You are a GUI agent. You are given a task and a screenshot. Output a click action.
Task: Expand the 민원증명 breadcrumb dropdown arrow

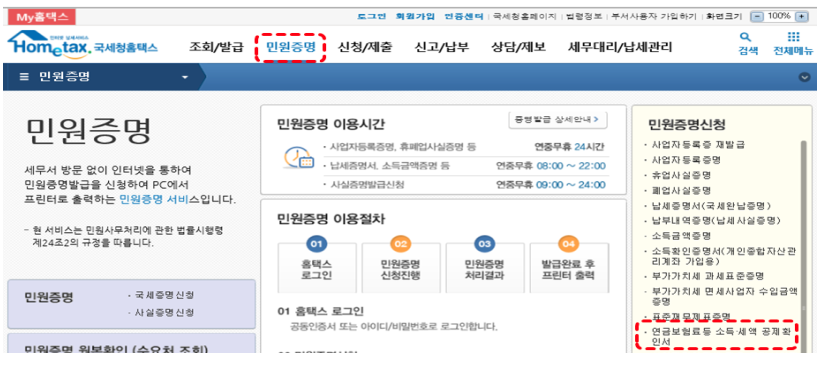(x=184, y=77)
